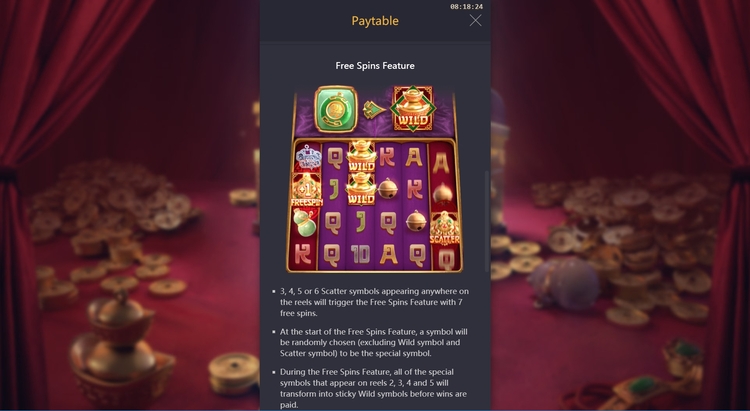
Task: Select the +1 Freespin symbol
Action: [x=306, y=190]
